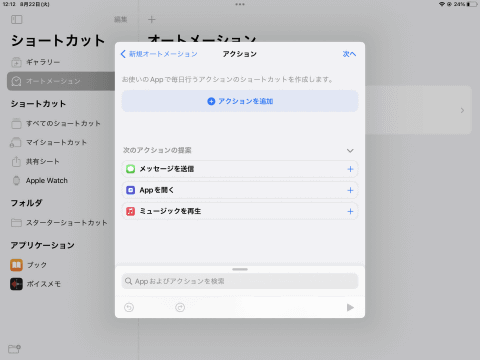Open All Shortcuts (すべてのショートカット)
Viewport: 480px width, 360px height.
56,124
